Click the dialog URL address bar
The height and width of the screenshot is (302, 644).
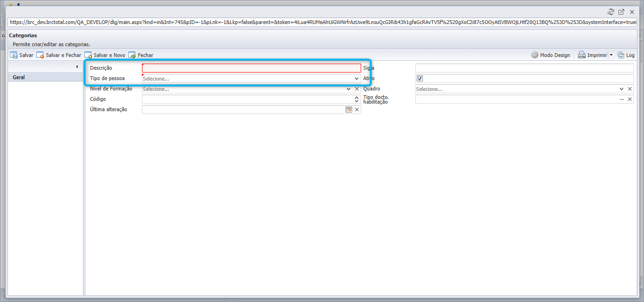coord(322,22)
